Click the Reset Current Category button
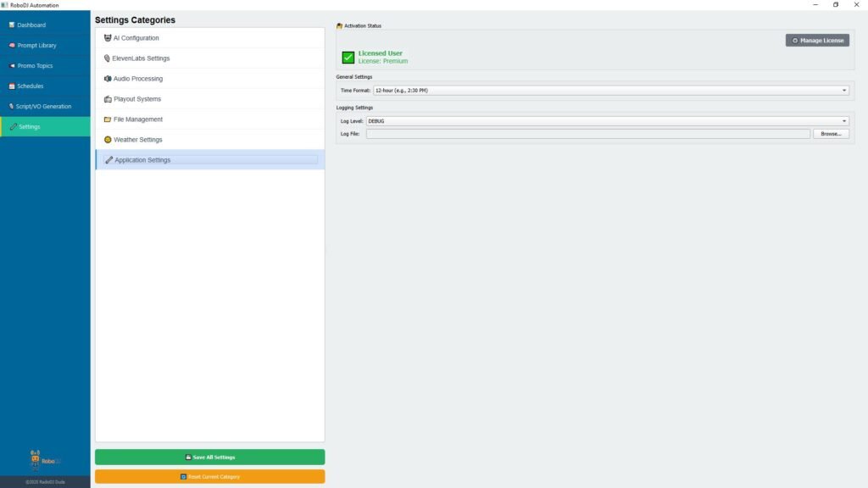Image resolution: width=868 pixels, height=488 pixels. click(209, 477)
